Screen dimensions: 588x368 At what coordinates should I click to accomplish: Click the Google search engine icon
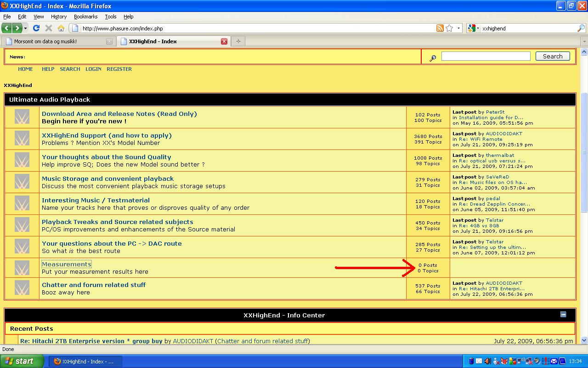(471, 28)
